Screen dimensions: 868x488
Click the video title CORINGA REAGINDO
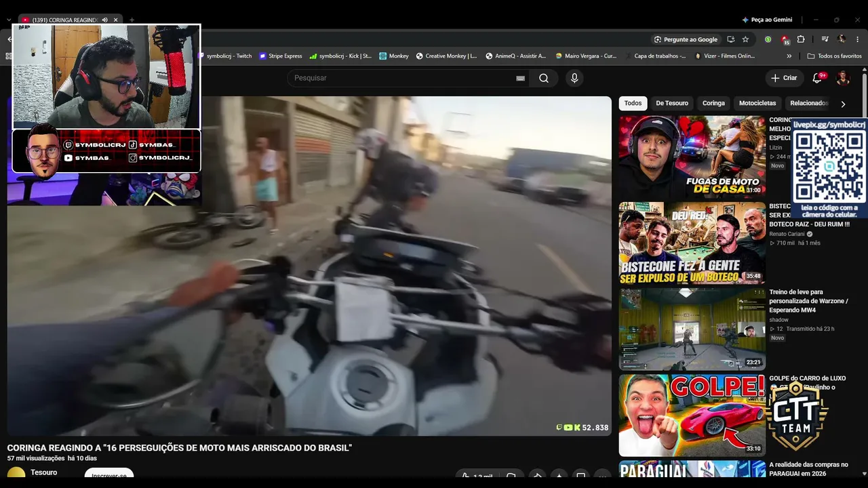click(180, 448)
